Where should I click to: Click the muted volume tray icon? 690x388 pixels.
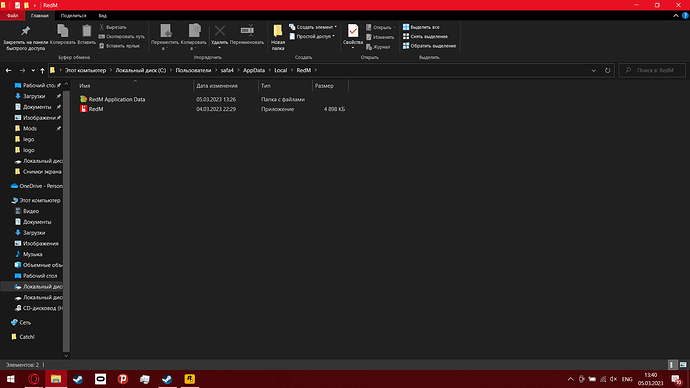click(613, 379)
